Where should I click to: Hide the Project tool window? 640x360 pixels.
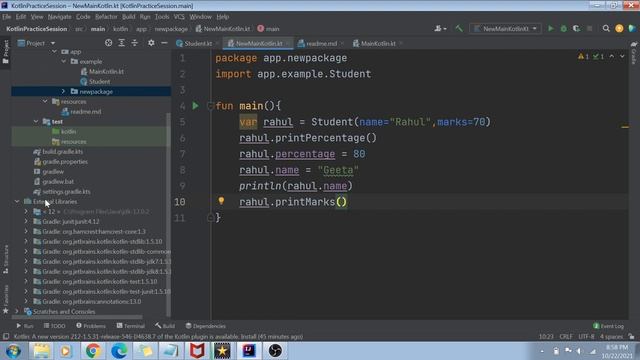(164, 43)
